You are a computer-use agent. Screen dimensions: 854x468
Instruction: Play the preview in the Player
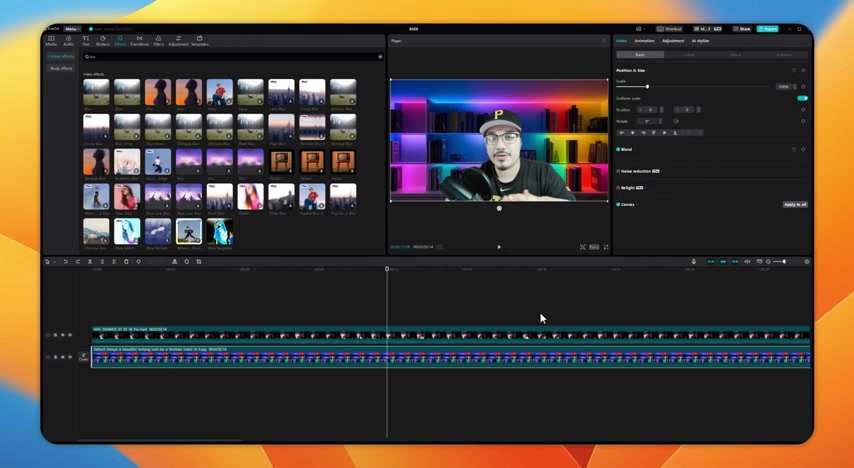tap(499, 247)
